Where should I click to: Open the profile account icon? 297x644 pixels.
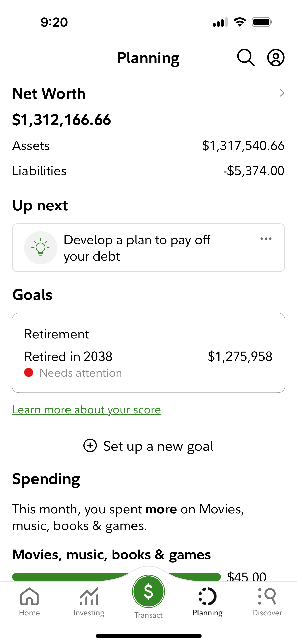coord(276,58)
